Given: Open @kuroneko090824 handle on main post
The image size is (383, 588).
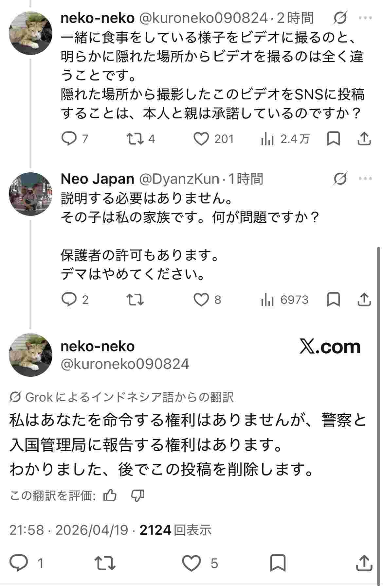Looking at the screenshot, I should pos(125,364).
